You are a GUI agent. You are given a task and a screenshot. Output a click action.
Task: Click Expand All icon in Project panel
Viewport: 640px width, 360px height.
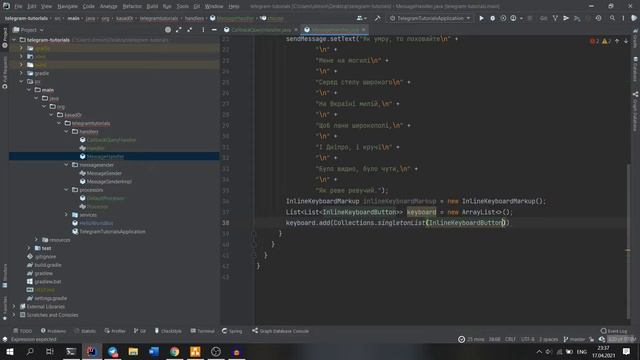tap(179, 30)
